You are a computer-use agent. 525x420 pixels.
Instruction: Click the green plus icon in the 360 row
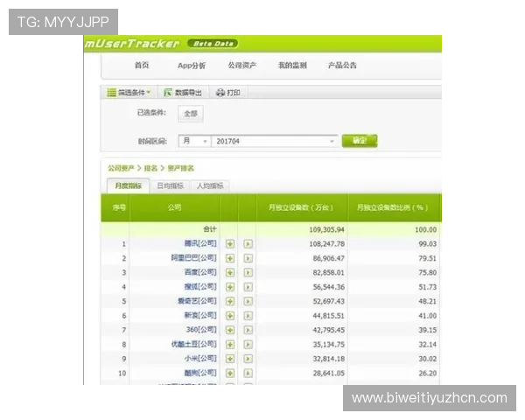[x=230, y=329]
